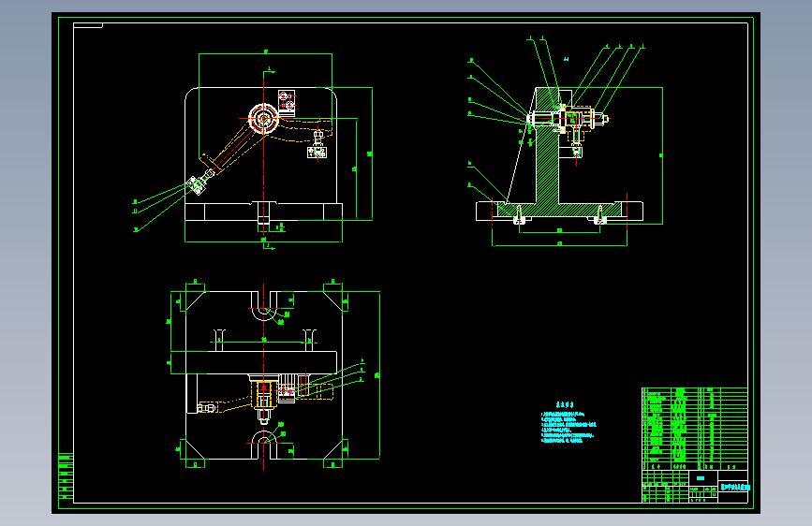812x526 pixels.
Task: Click the cyan technical requirements notes block
Action: coord(568,422)
